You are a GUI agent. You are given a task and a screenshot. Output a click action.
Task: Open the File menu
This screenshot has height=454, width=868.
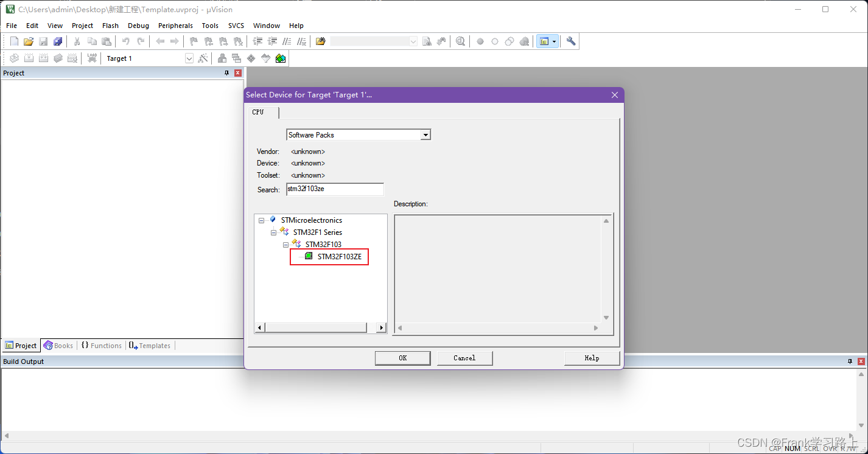pyautogui.click(x=12, y=26)
